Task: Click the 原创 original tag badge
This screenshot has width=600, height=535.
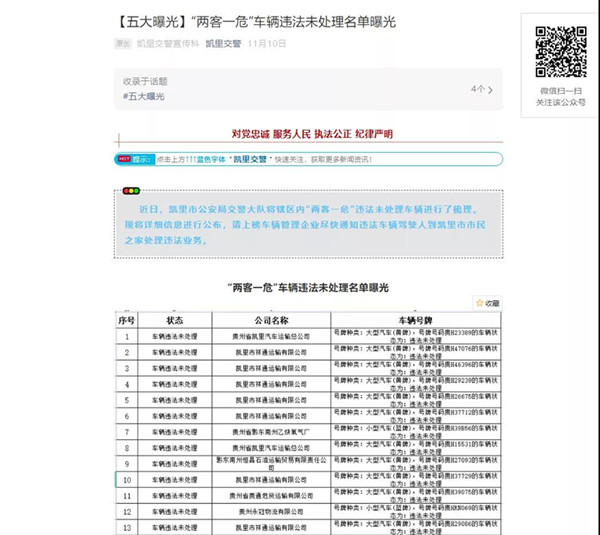Action: [123, 44]
